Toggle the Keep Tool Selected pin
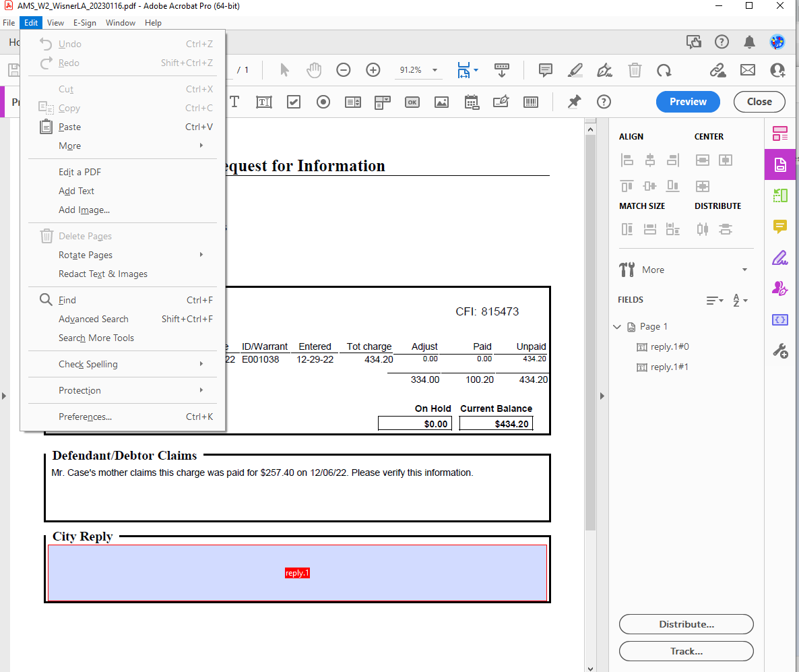 [573, 102]
